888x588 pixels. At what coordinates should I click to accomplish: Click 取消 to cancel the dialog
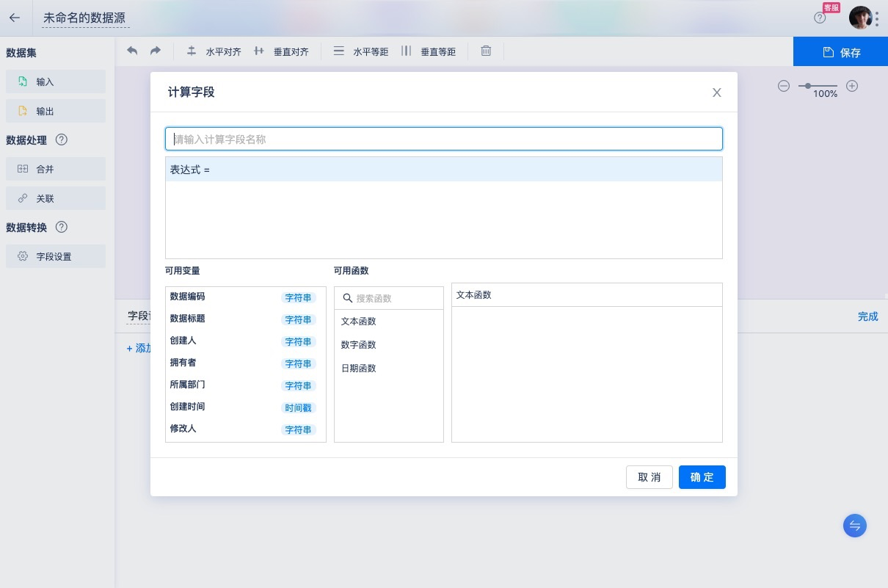(649, 477)
